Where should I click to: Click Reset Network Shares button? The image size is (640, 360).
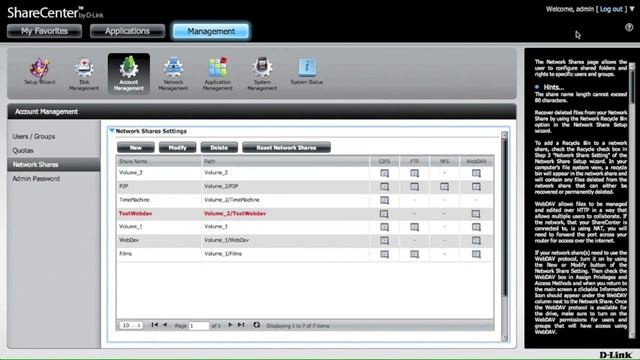point(287,147)
